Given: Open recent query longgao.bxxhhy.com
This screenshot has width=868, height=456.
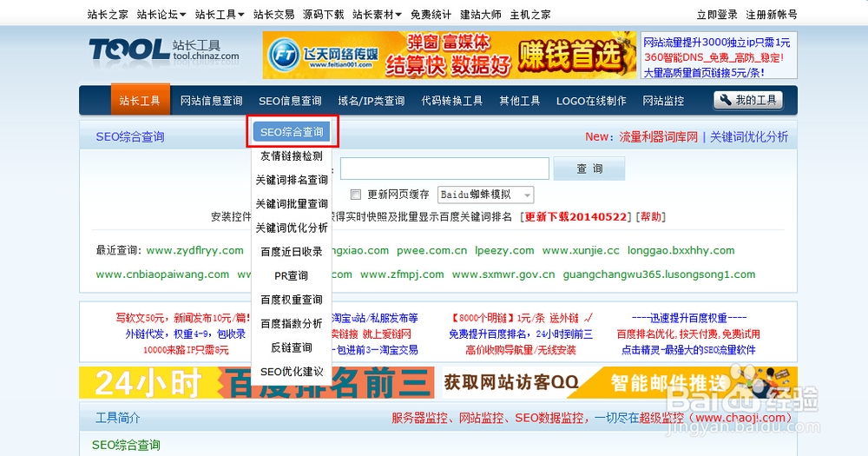Looking at the screenshot, I should click(x=681, y=250).
